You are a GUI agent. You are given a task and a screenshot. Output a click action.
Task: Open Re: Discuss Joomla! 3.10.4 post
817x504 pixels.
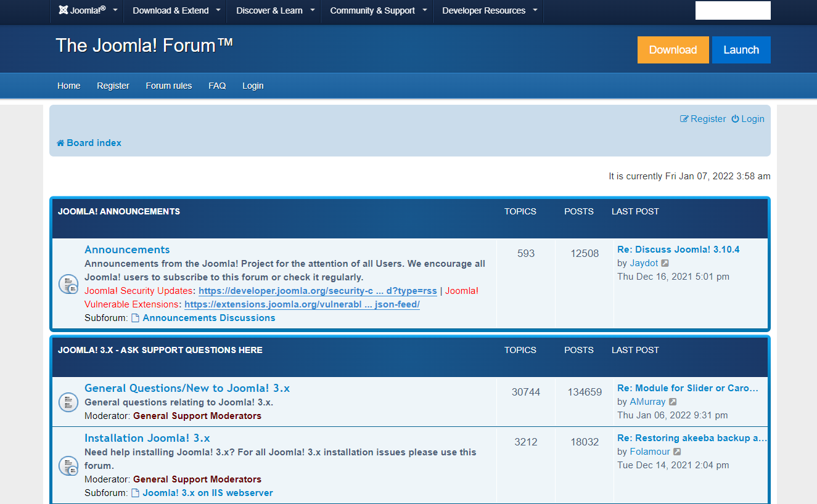click(x=678, y=250)
